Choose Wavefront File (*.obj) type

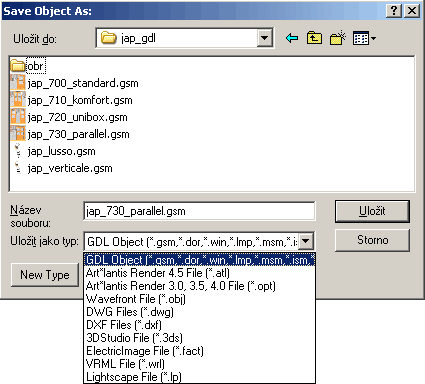(199, 299)
